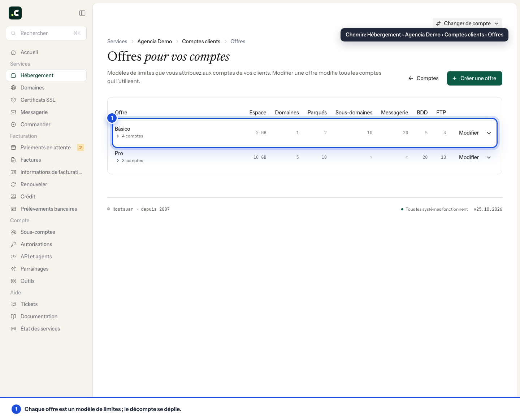This screenshot has height=420, width=520.
Task: Open Documentation in the sidebar
Action: click(46, 316)
